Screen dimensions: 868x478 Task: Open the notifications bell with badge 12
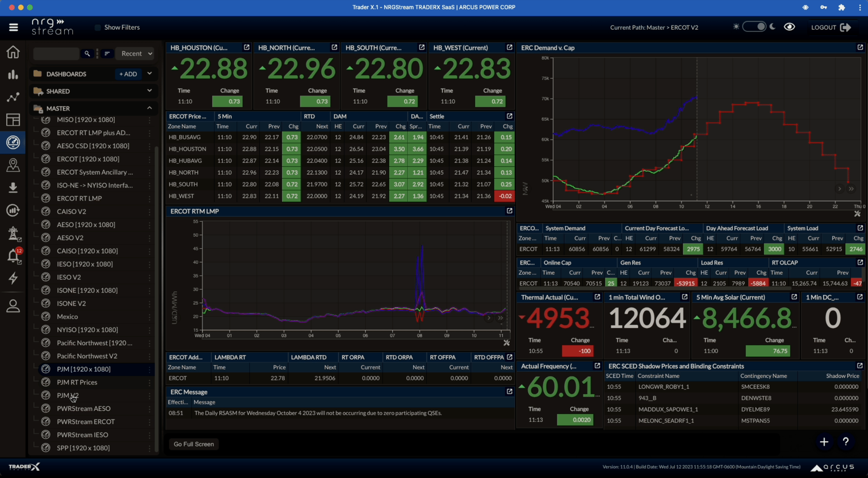[x=13, y=256]
